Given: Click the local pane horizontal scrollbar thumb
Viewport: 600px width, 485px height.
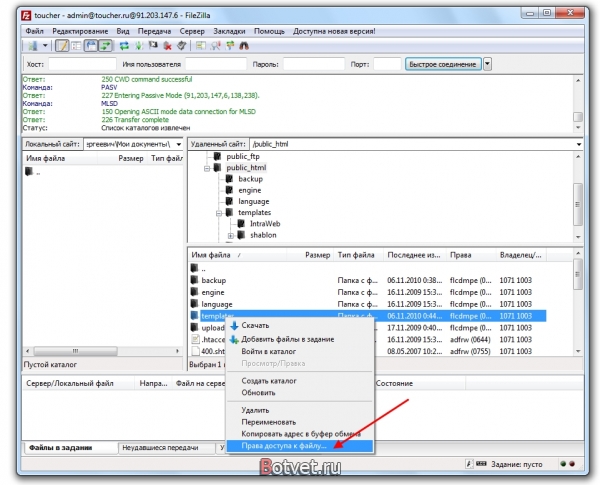Looking at the screenshot, I should click(x=75, y=351).
